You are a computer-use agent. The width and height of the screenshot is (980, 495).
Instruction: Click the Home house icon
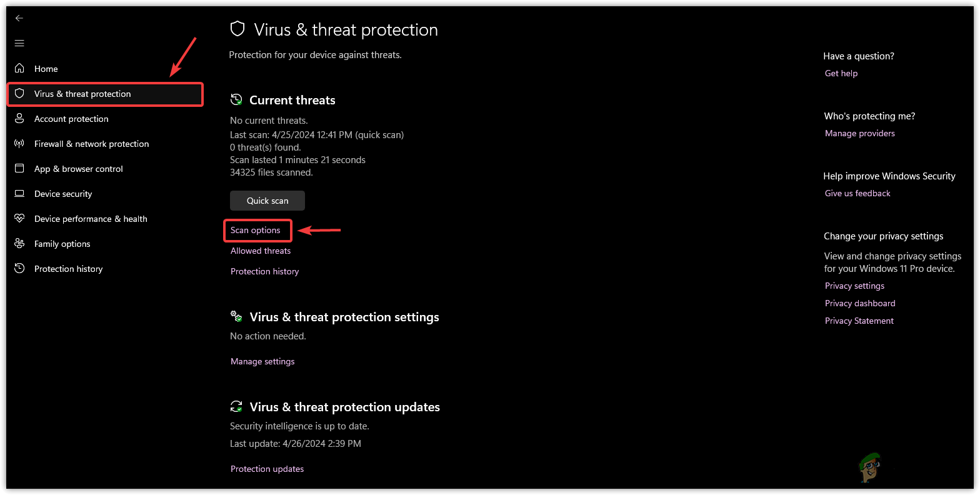19,68
